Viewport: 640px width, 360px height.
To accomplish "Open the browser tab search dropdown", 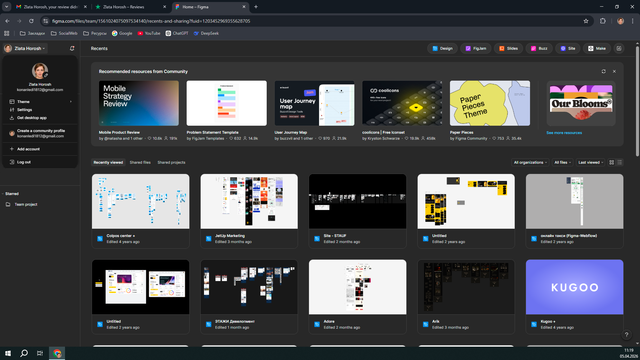I will (7, 7).
